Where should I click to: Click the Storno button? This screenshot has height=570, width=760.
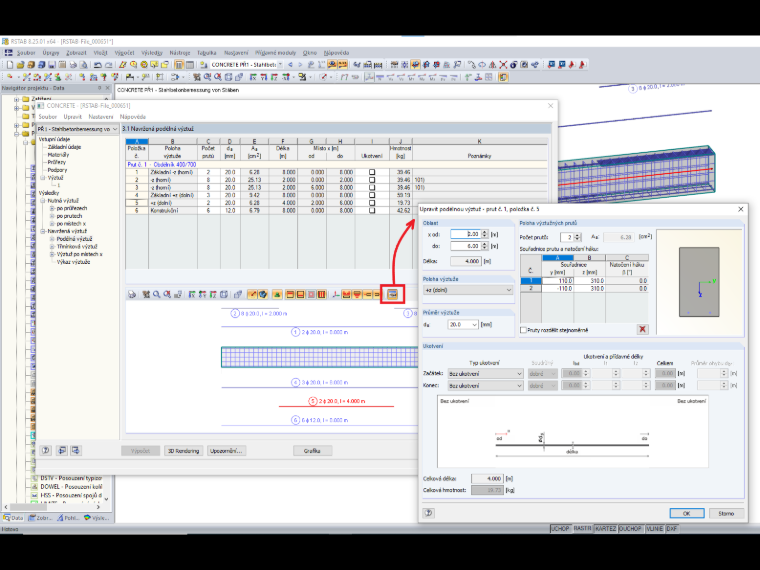pos(726,513)
